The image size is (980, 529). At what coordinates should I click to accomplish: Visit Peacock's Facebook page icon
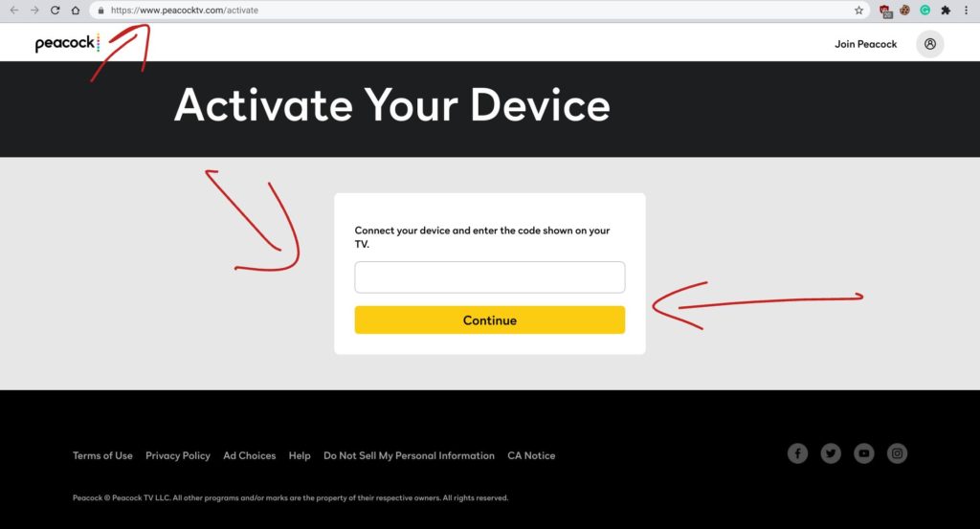coord(797,453)
